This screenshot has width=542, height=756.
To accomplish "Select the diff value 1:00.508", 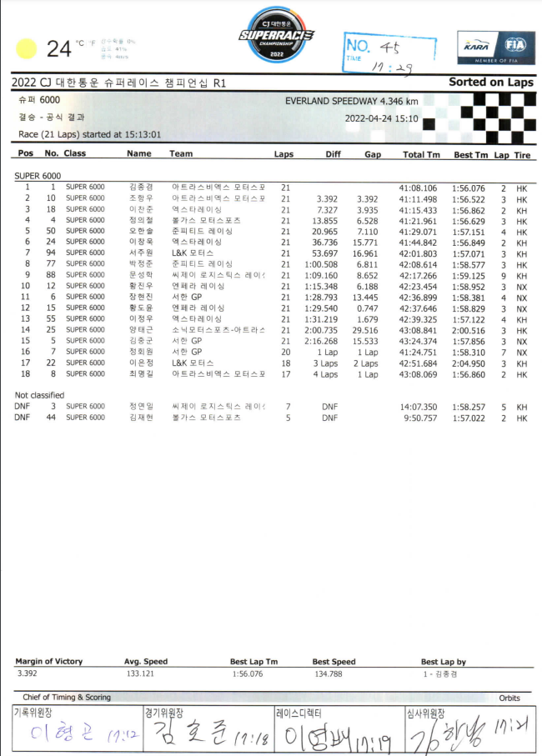I will tap(321, 265).
